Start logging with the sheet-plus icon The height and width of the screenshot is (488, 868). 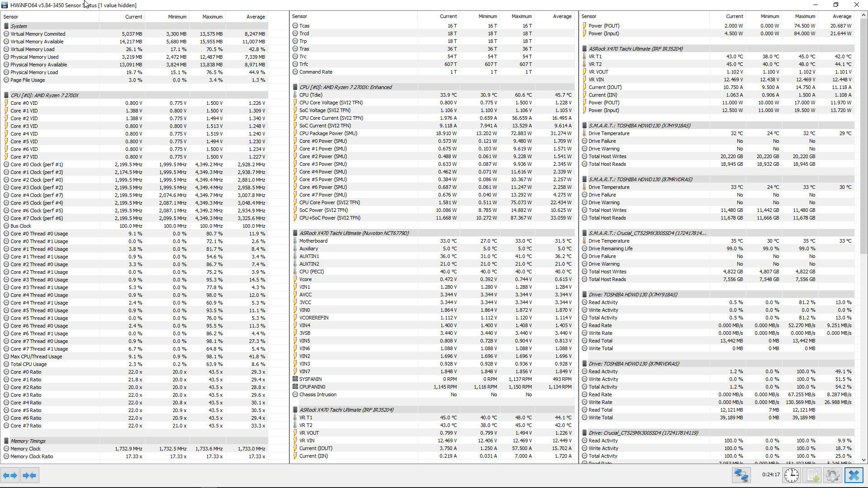[x=812, y=475]
